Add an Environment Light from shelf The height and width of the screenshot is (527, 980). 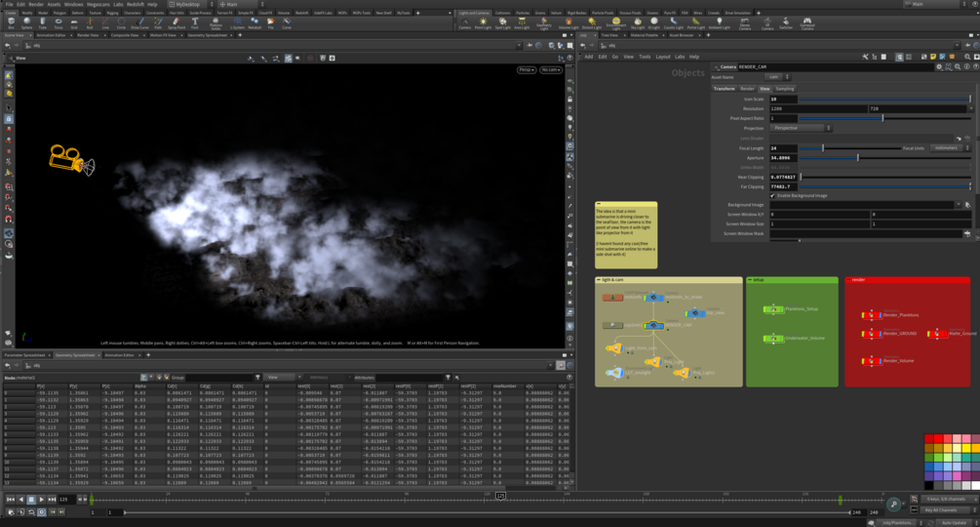point(615,23)
